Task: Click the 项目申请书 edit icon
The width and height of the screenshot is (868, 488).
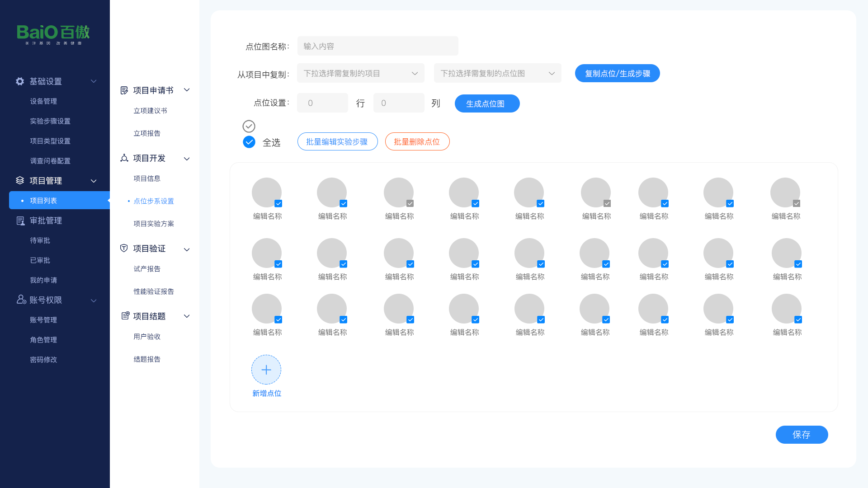Action: click(x=124, y=90)
